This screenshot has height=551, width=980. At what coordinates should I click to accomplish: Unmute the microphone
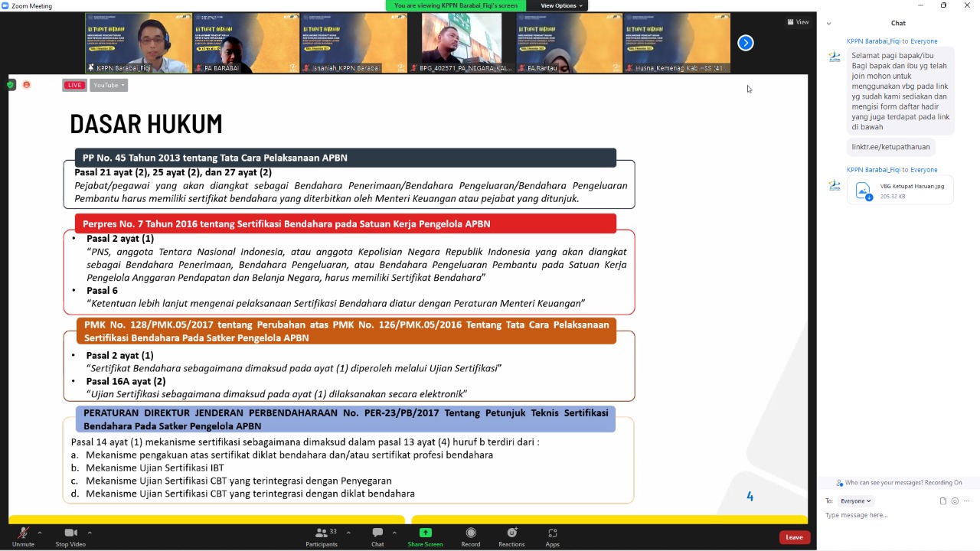click(23, 536)
